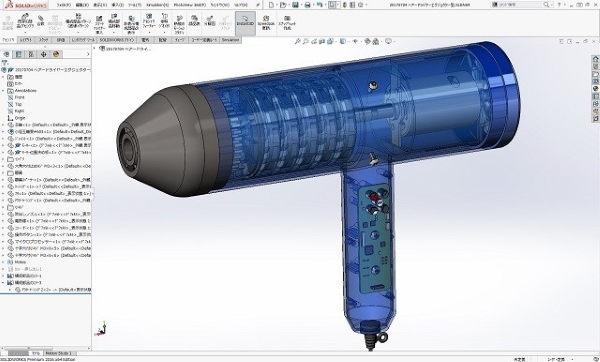This screenshot has height=362, width=600.
Task: Click the Appearances color ball in the right task pane
Action: [x=595, y=88]
